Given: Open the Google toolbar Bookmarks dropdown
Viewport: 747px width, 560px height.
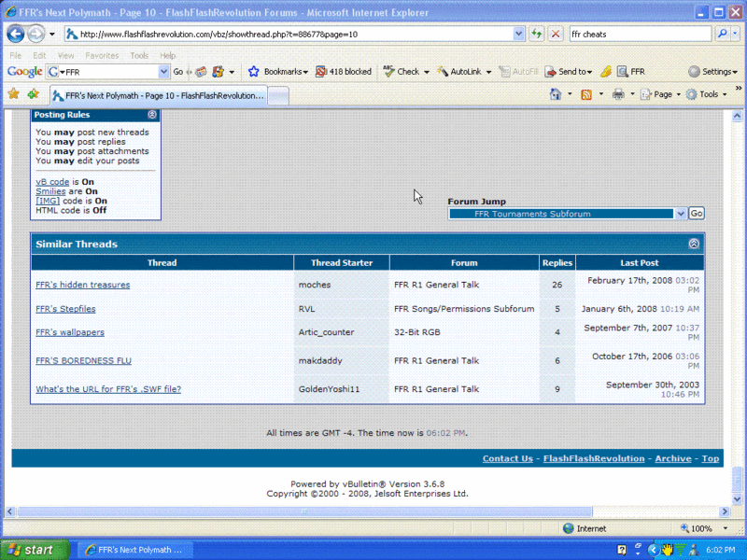Looking at the screenshot, I should tap(278, 71).
